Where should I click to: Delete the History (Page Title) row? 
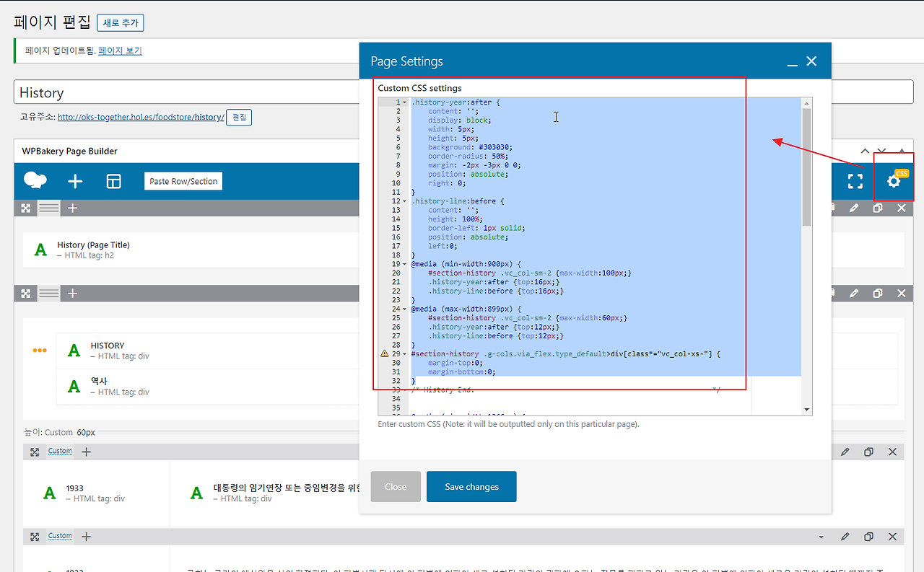point(901,208)
